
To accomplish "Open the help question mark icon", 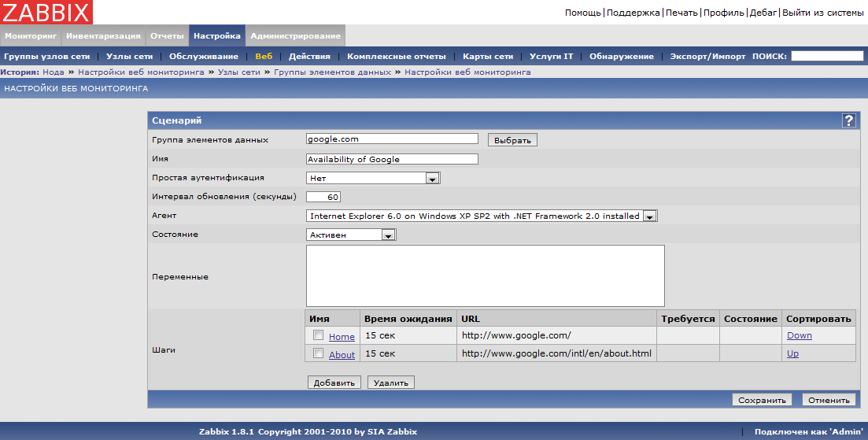I will click(848, 120).
